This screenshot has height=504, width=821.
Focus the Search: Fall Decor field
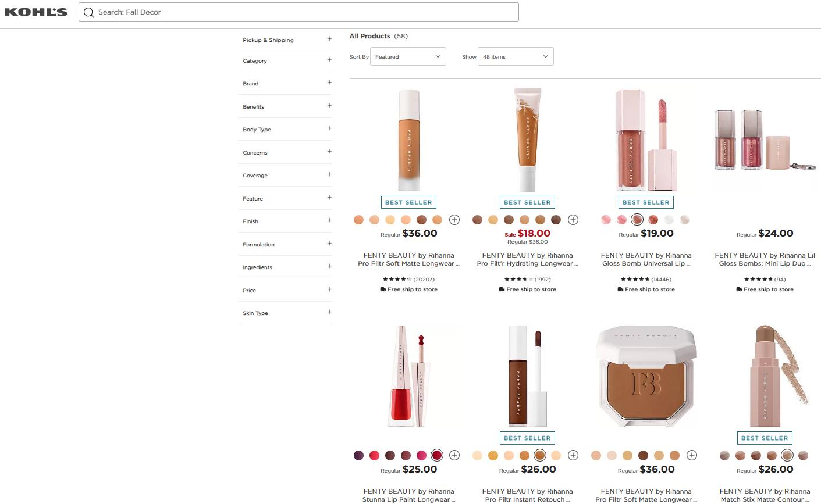pos(298,12)
